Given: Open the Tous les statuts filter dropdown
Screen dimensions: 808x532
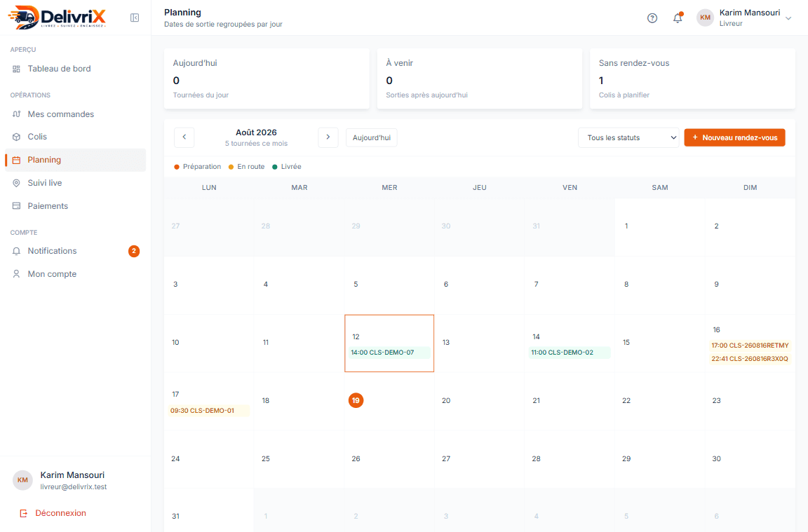Looking at the screenshot, I should (628, 137).
